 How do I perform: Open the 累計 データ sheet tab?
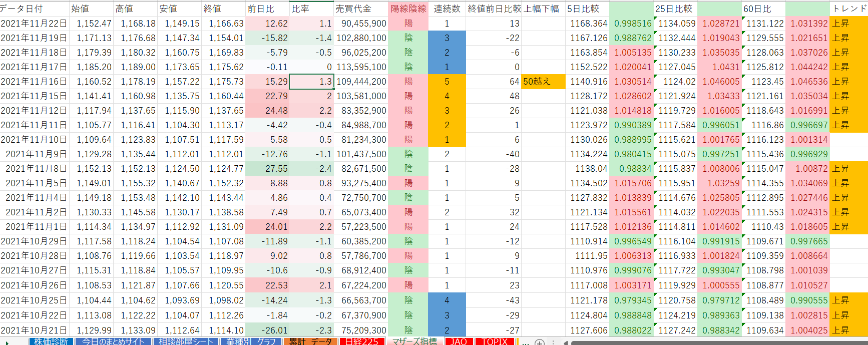(310, 341)
